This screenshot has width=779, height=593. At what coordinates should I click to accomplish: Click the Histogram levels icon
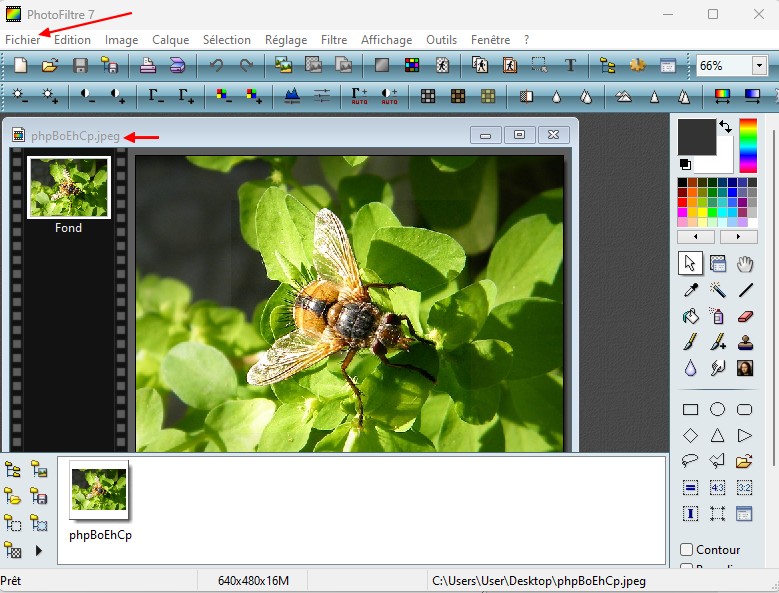[x=292, y=95]
